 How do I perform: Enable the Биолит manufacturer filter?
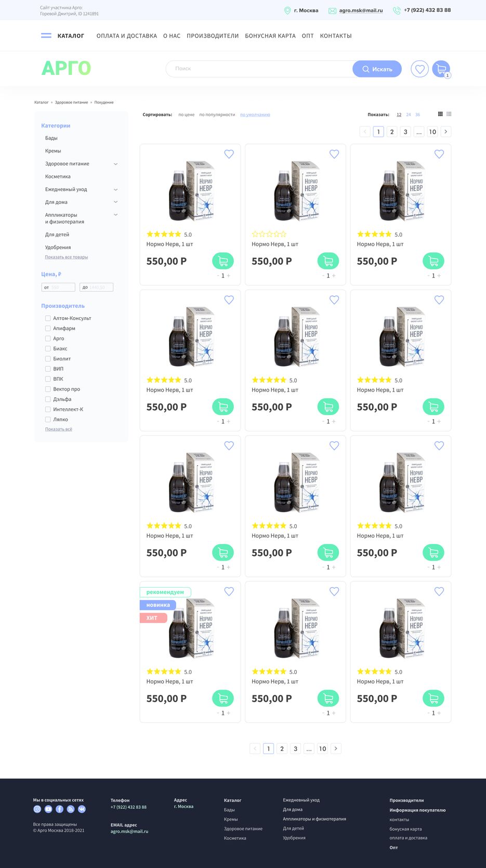click(x=48, y=359)
